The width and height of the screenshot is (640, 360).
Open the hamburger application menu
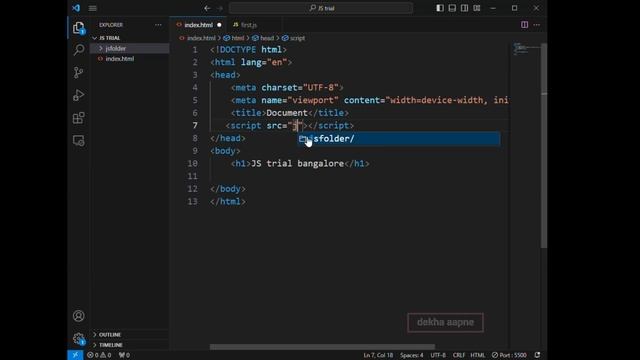tap(93, 8)
